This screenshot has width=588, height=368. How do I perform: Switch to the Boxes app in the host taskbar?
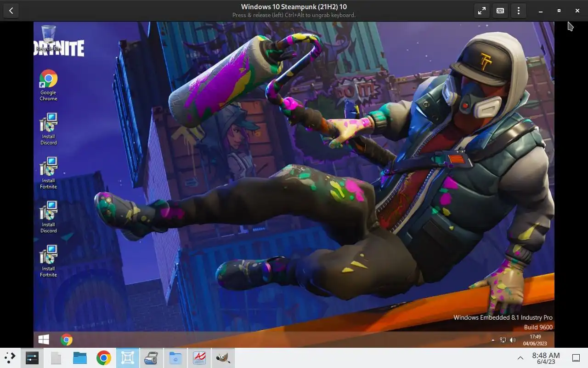128,358
